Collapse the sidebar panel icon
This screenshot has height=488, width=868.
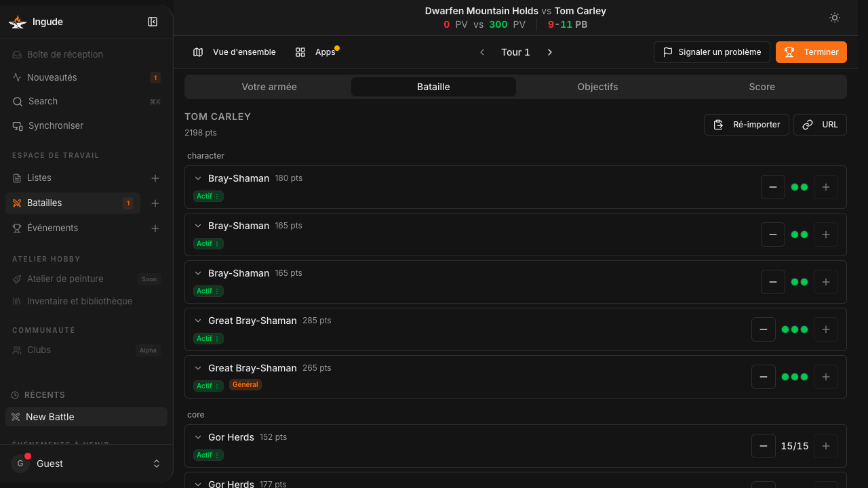point(153,22)
